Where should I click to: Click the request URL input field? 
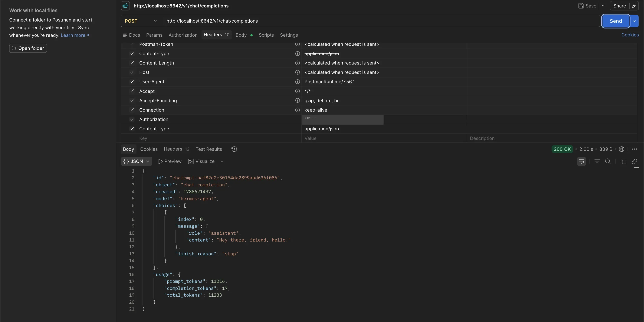[381, 21]
